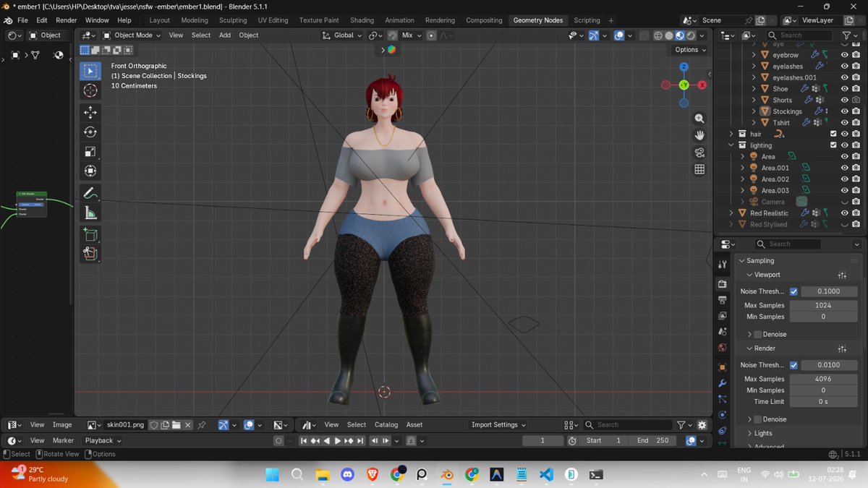This screenshot has width=868, height=488.
Task: Open the World properties tab
Action: [722, 348]
